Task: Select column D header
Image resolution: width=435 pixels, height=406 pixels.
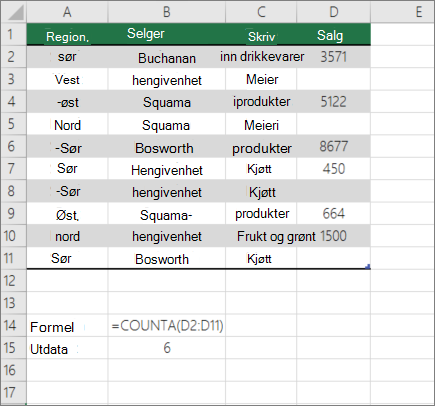Action: point(333,12)
